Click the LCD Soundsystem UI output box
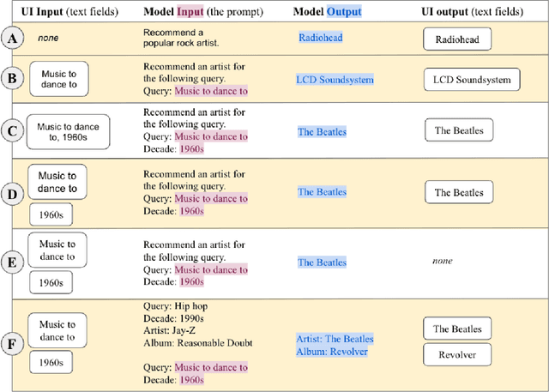 point(471,80)
